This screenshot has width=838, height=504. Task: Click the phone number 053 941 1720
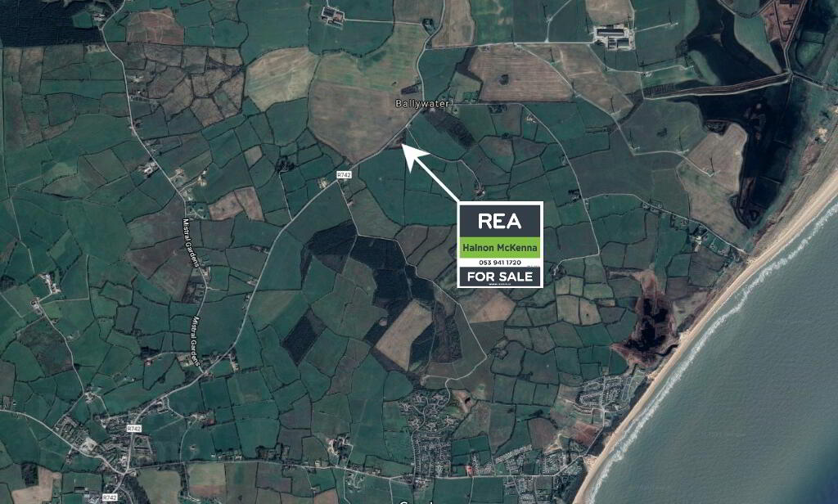coord(499,263)
